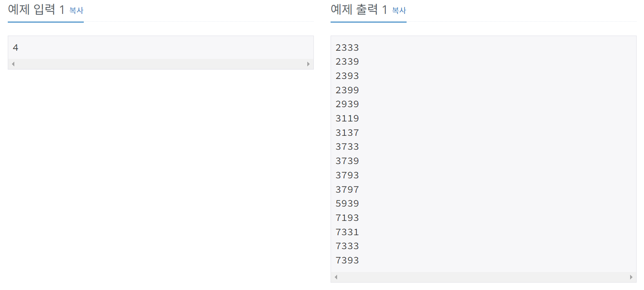Click left arrow of output box scrollbar

point(336,277)
